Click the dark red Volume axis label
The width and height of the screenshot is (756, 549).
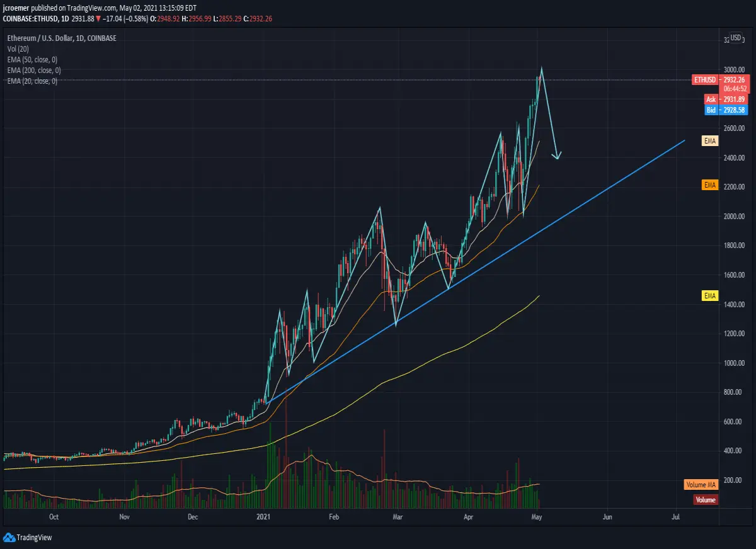coord(706,500)
